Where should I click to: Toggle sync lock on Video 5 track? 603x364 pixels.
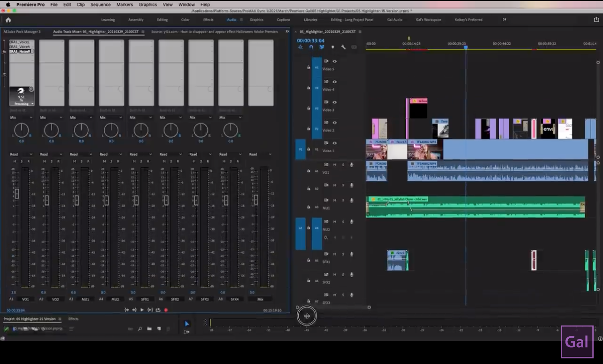point(326,61)
